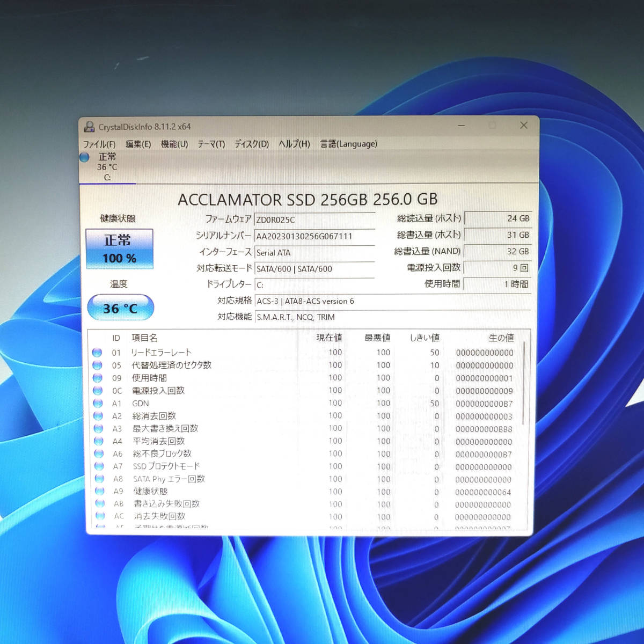Open the テーマ(T) menu
Image resolution: width=644 pixels, height=644 pixels.
[211, 144]
